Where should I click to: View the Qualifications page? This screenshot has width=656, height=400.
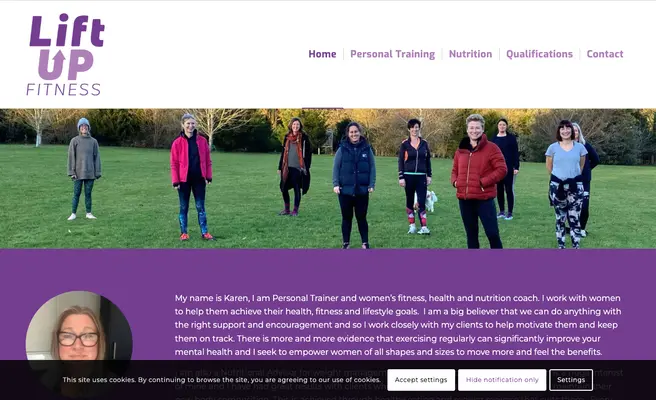click(x=539, y=54)
